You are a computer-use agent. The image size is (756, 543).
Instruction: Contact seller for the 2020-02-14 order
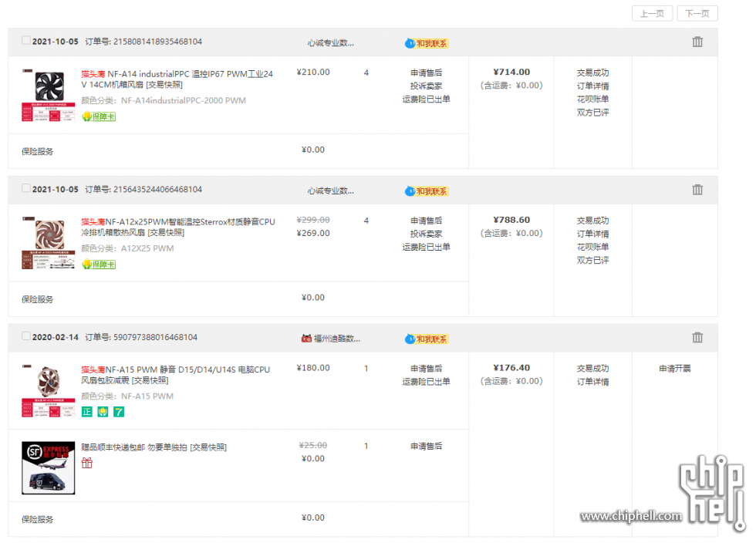tap(427, 339)
